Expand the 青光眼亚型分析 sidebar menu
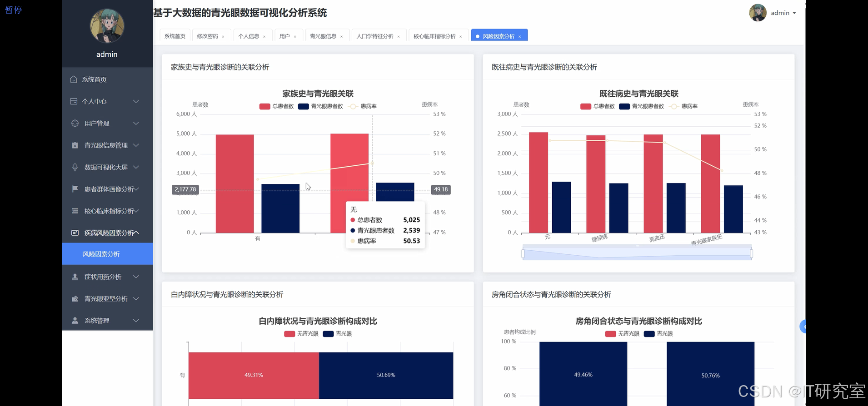Image resolution: width=868 pixels, height=406 pixels. click(x=136, y=299)
